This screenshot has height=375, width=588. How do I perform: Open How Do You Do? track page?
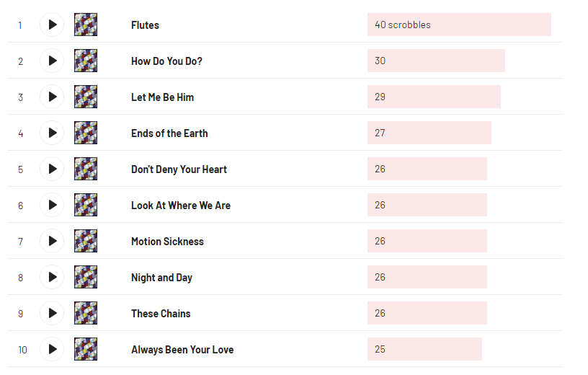pyautogui.click(x=166, y=61)
